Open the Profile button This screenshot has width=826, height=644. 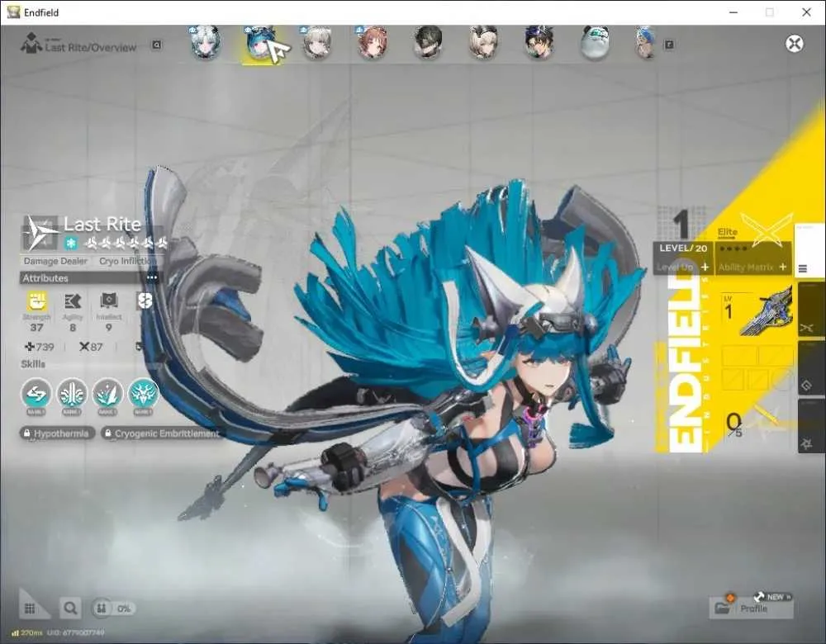tap(751, 608)
